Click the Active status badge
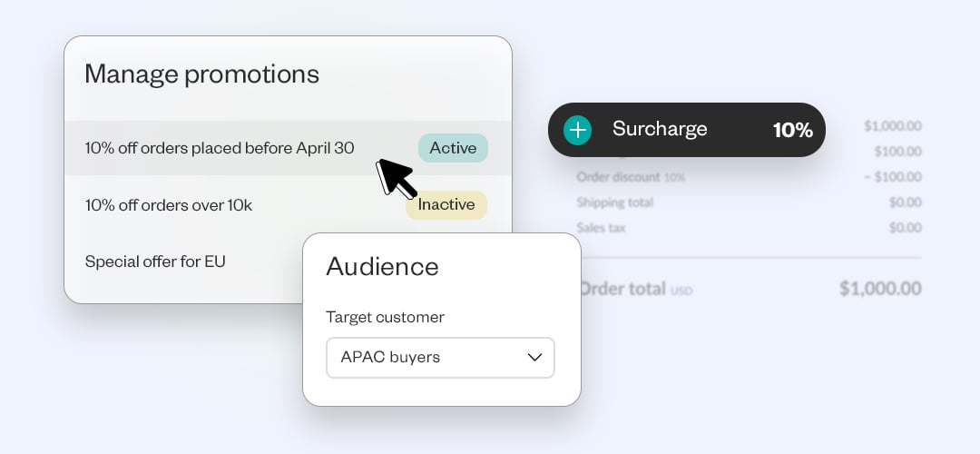Image resolution: width=980 pixels, height=454 pixels. [x=453, y=148]
